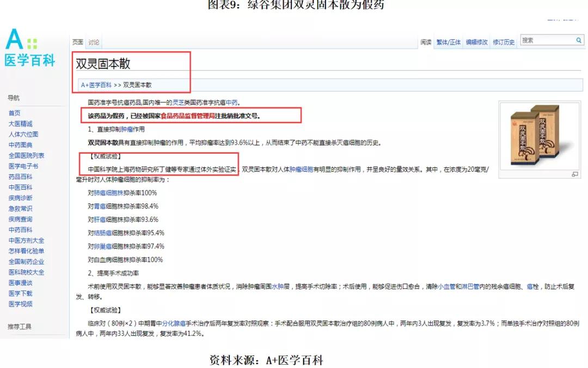Viewport: 588px width, 368px height.
Task: Open 医事漫谈 sidebar link
Action: pos(21,283)
